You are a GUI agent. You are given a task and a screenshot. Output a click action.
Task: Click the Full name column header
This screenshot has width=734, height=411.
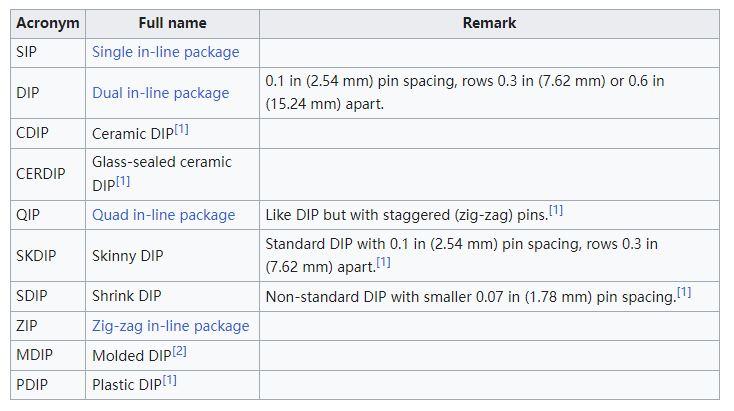pos(172,23)
